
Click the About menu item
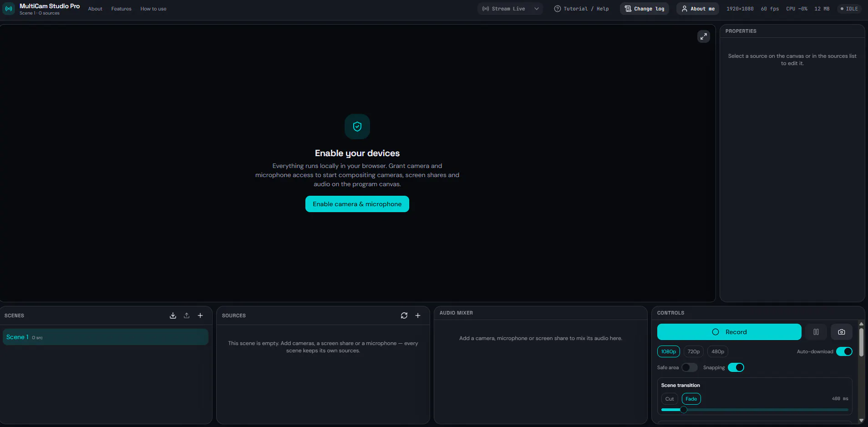click(95, 9)
